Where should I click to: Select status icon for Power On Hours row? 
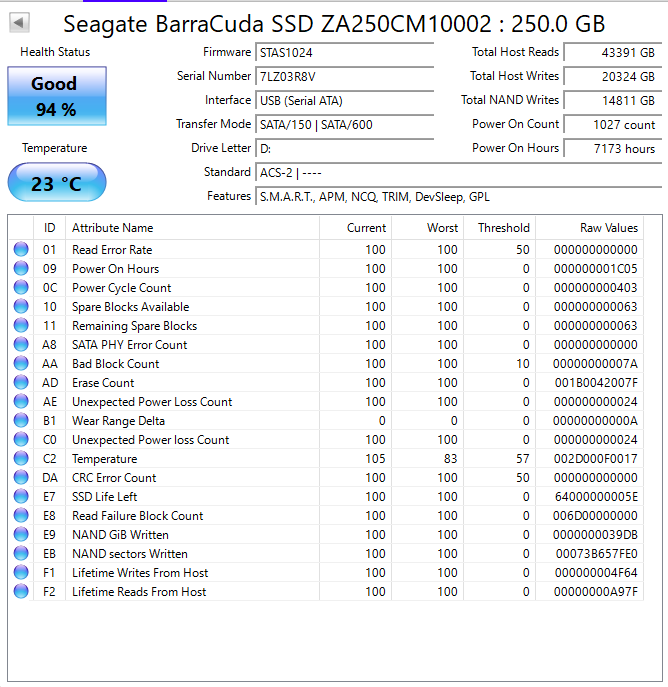(x=21, y=268)
